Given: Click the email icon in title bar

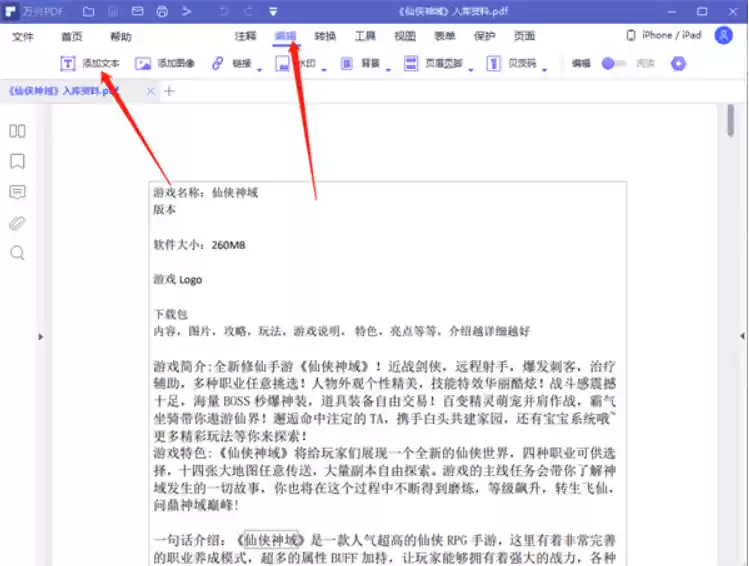Looking at the screenshot, I should click(137, 12).
